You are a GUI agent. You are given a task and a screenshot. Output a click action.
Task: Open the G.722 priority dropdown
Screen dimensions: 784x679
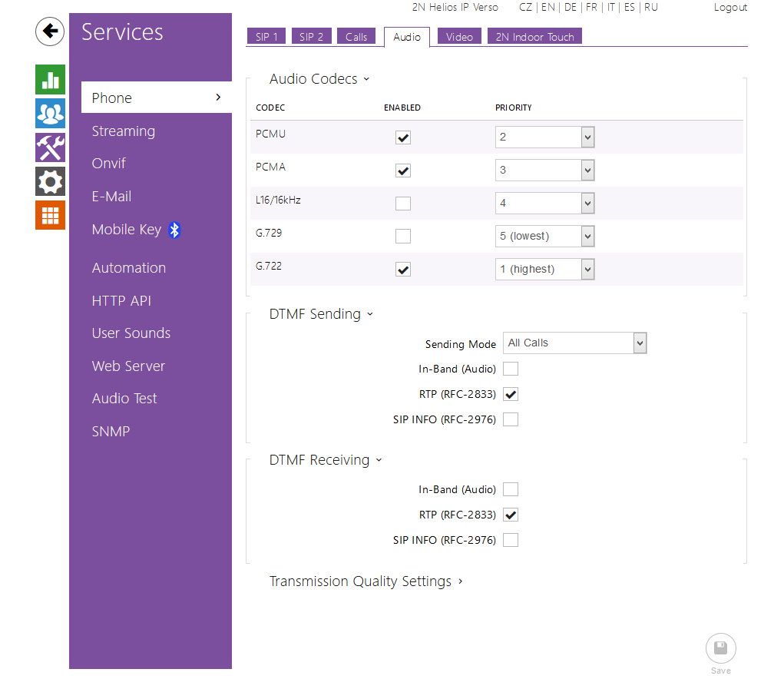(x=544, y=270)
